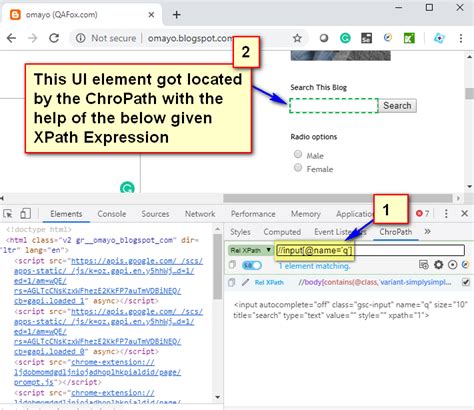Click the Search This Blog text field
474x410 pixels.
point(334,105)
